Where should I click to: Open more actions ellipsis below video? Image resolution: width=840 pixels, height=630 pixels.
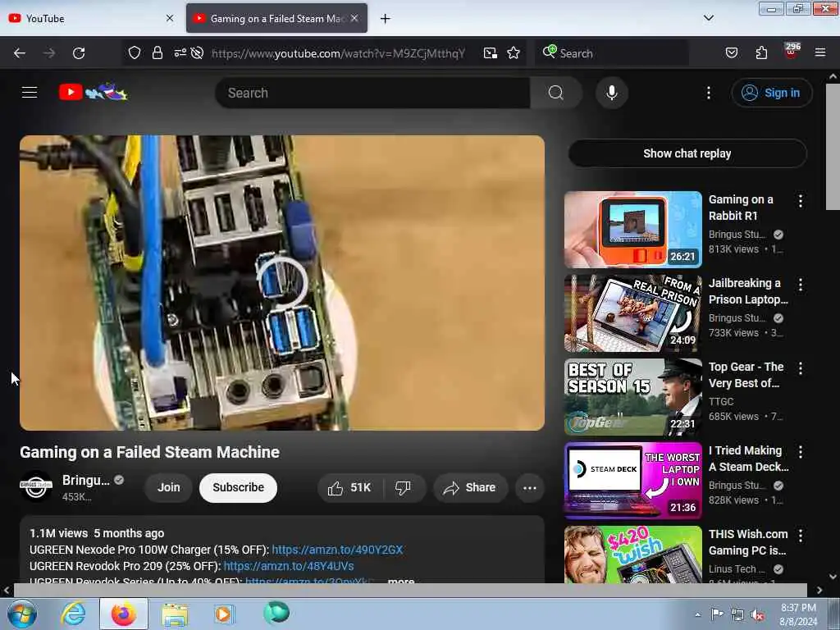pyautogui.click(x=529, y=487)
